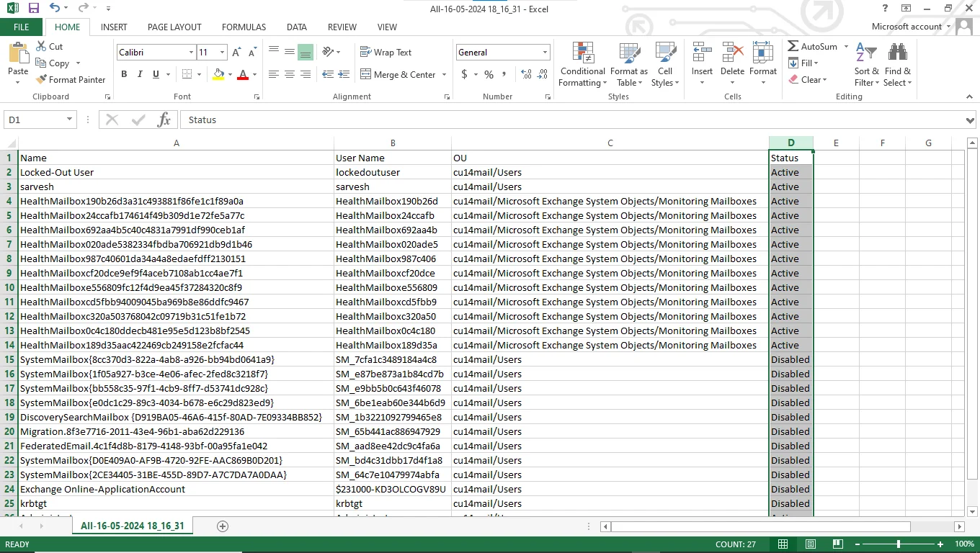Viewport: 980px width, 553px height.
Task: Increase the cell indent
Action: pyautogui.click(x=344, y=74)
